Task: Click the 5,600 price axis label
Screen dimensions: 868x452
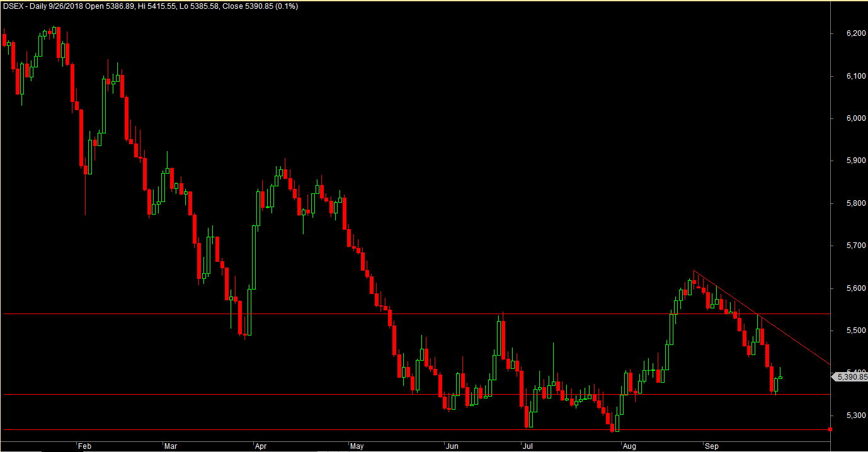Action: (x=856, y=289)
